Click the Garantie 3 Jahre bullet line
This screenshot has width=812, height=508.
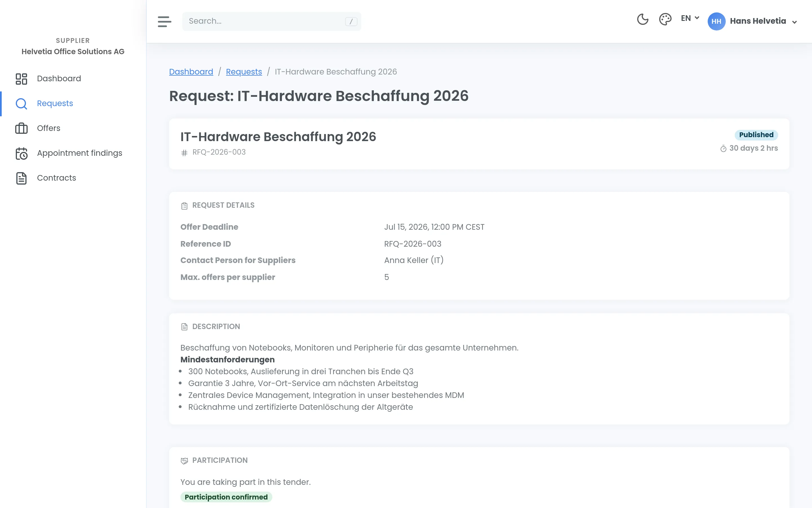303,383
